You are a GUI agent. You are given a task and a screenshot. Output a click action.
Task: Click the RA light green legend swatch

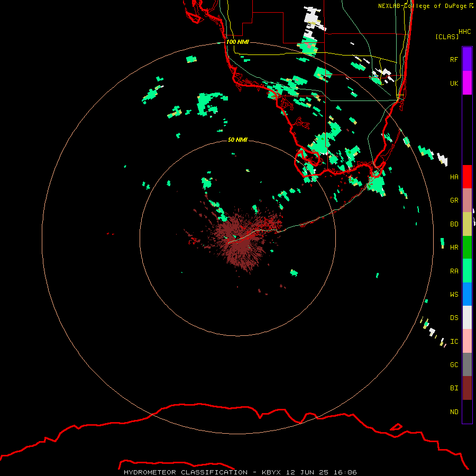click(x=467, y=271)
